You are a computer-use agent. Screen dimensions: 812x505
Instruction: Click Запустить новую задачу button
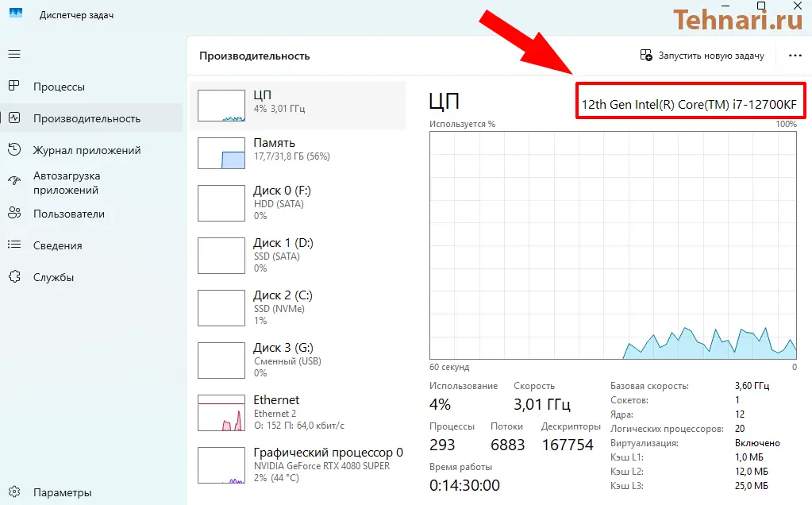(702, 56)
